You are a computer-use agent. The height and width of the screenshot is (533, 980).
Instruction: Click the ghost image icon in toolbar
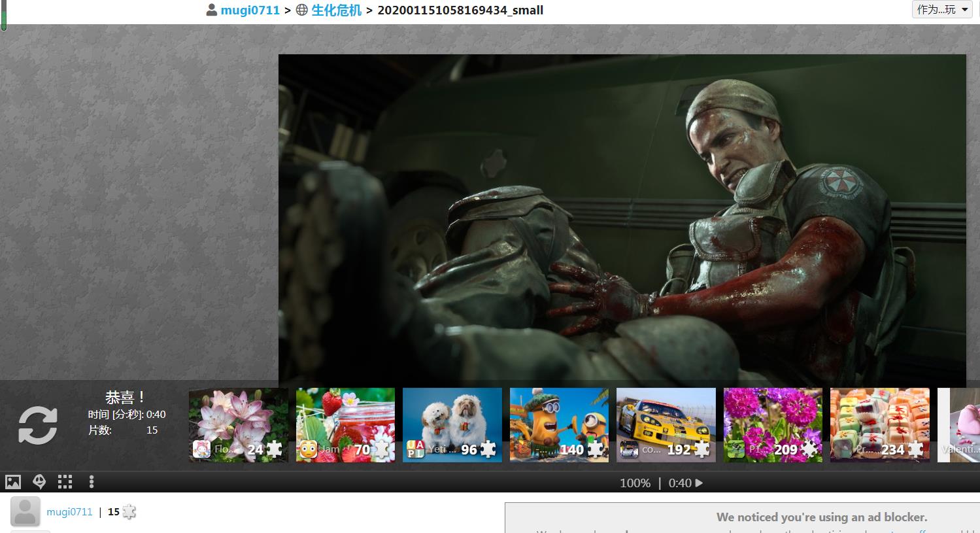point(39,482)
